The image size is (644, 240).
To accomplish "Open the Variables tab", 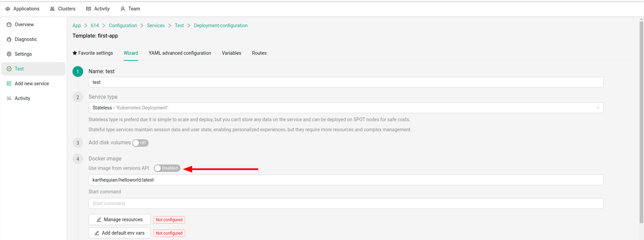I will [231, 53].
